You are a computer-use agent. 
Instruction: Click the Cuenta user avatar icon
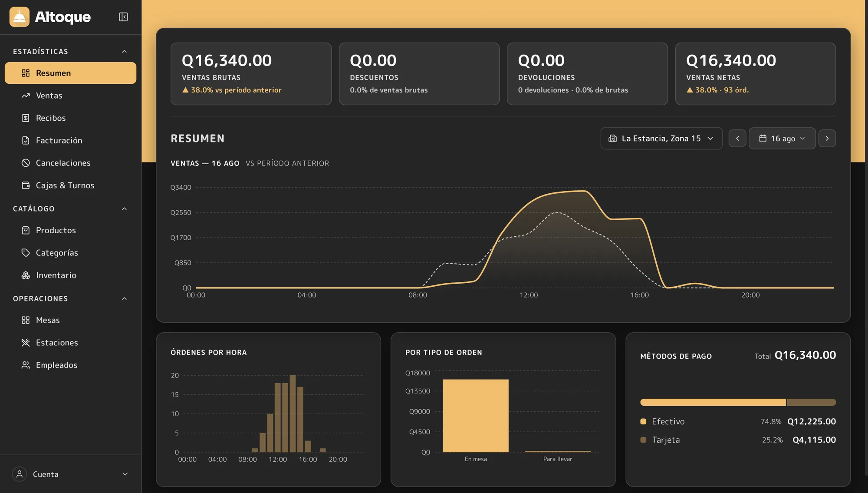(x=20, y=474)
